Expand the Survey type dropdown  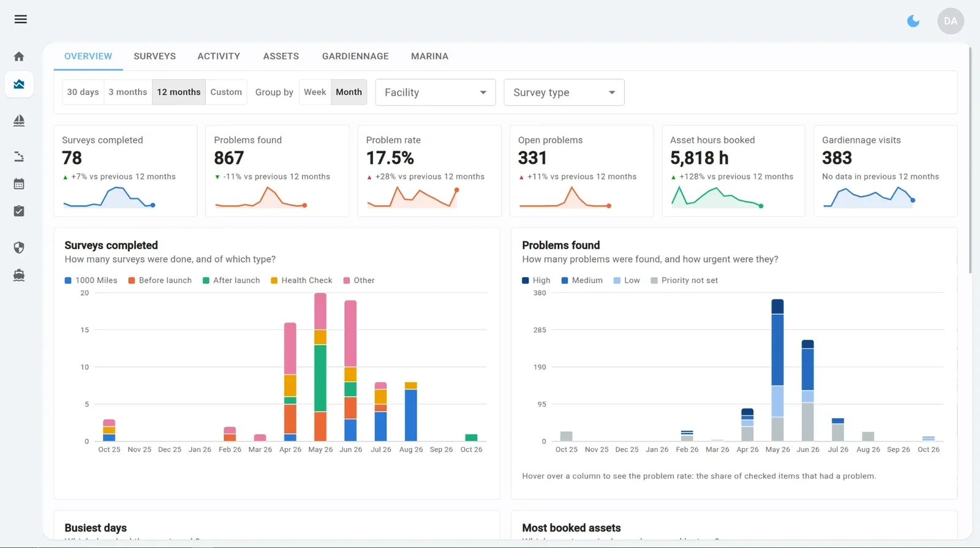564,92
